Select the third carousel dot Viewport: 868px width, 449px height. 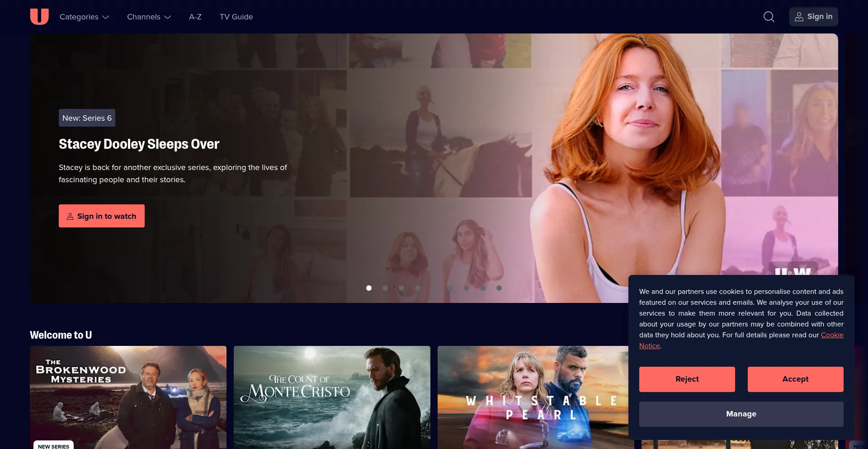[x=401, y=288]
